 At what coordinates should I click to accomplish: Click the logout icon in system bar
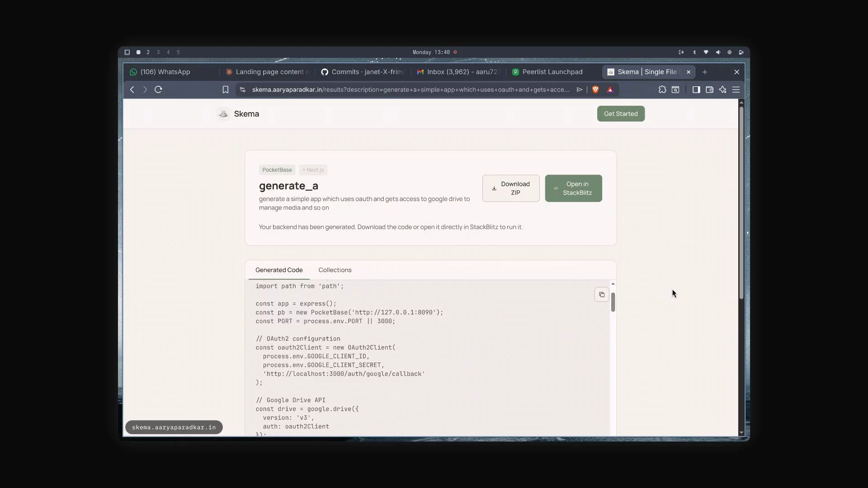[x=681, y=52]
